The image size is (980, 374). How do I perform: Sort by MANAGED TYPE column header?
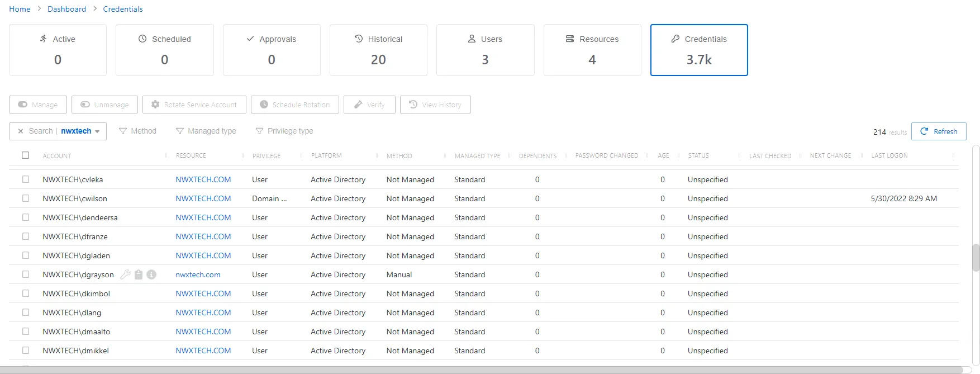(478, 156)
